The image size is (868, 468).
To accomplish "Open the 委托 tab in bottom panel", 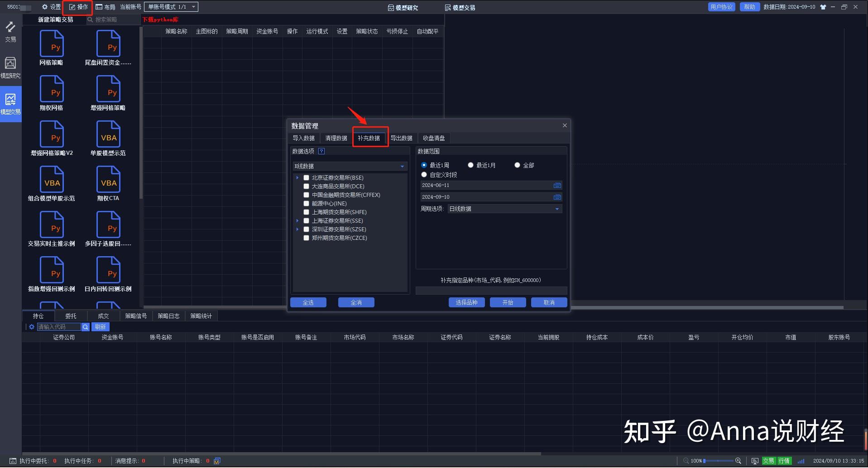I will click(x=71, y=315).
